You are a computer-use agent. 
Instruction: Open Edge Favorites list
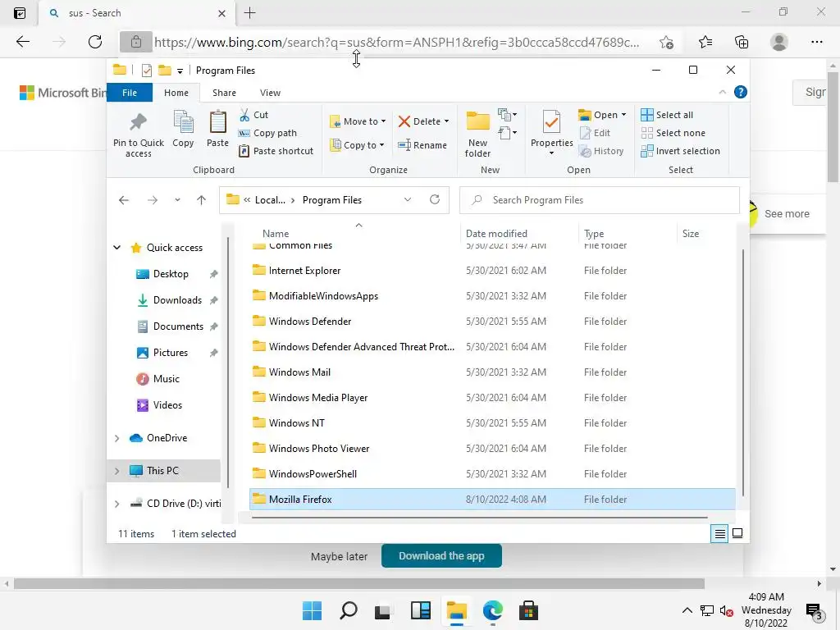[705, 42]
